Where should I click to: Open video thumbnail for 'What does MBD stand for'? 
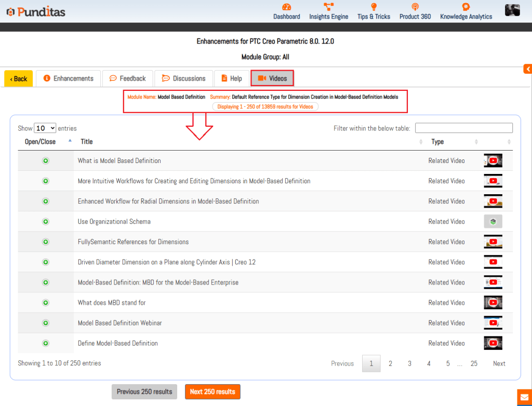[x=493, y=303]
